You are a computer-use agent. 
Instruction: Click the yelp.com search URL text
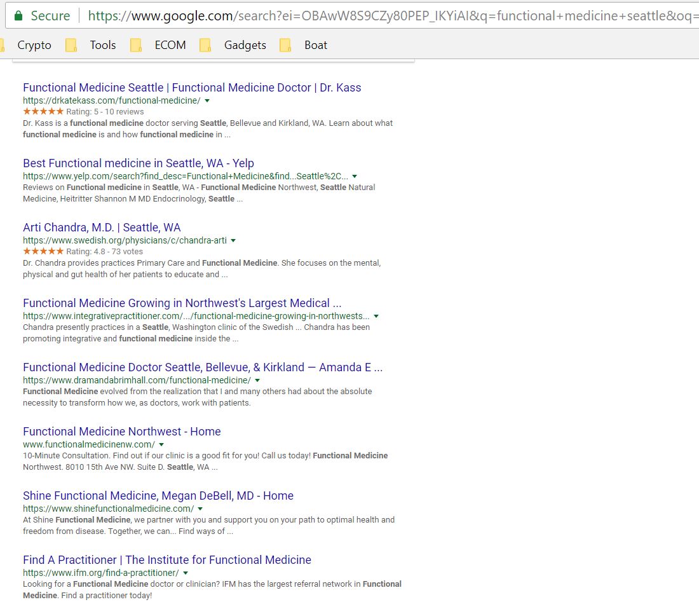[186, 177]
